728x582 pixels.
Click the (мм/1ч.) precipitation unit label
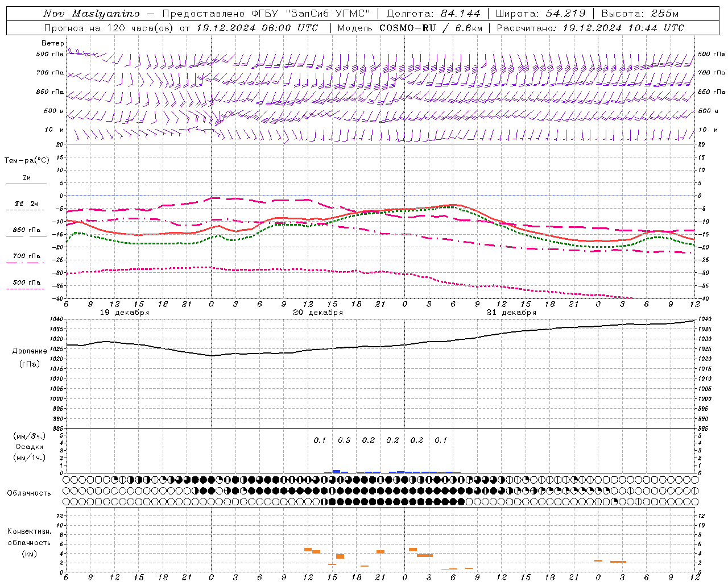(x=30, y=458)
